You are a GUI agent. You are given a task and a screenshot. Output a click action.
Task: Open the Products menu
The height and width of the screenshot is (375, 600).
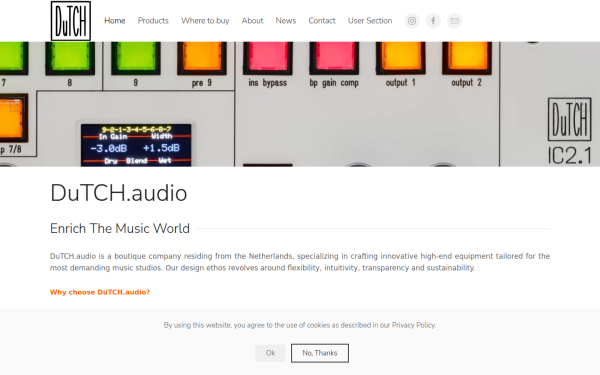(x=153, y=21)
